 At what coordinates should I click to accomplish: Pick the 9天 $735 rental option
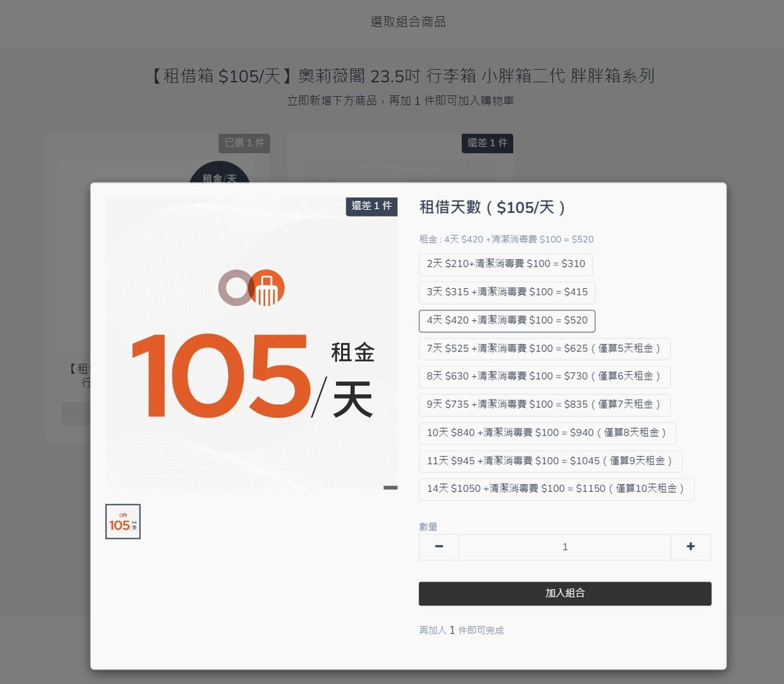[544, 404]
